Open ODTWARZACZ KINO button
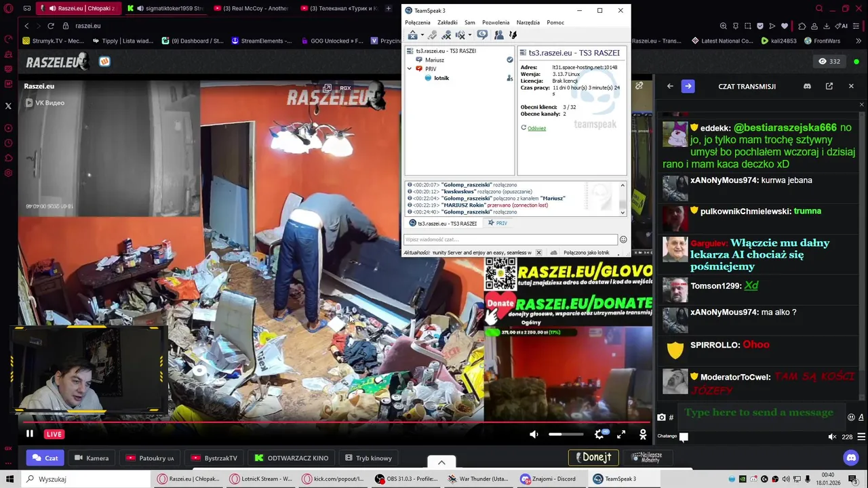 point(292,458)
